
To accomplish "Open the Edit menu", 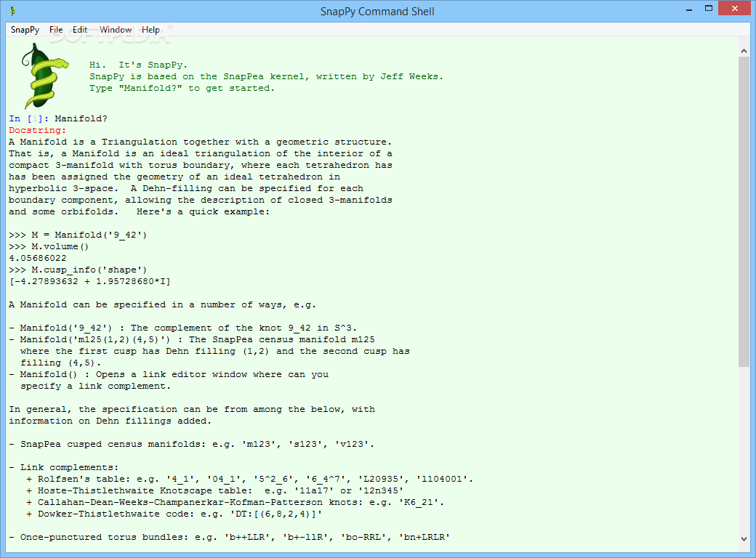I will point(79,30).
